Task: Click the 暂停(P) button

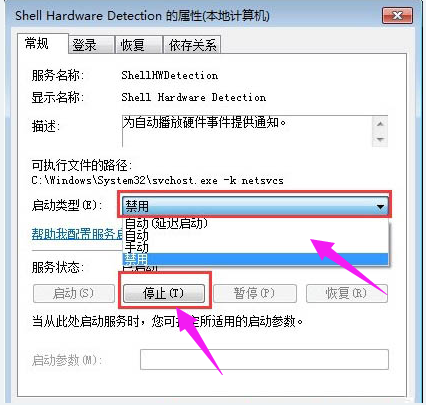Action: click(x=255, y=293)
